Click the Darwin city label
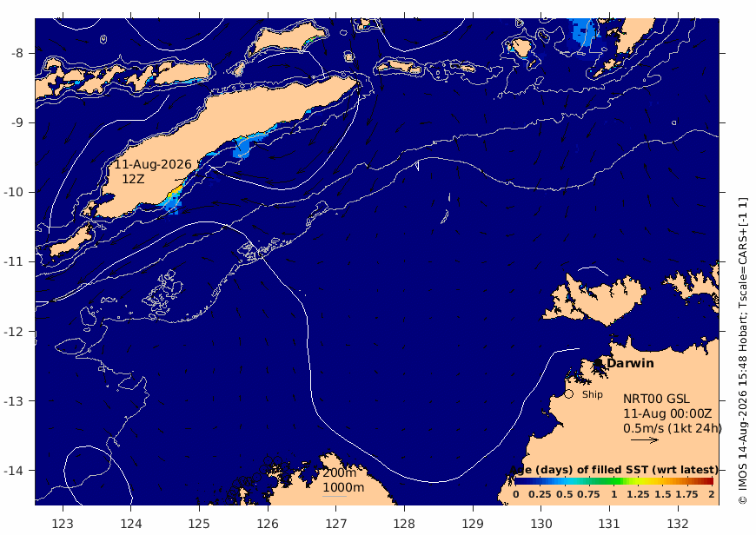This screenshot has width=756, height=535. (630, 363)
